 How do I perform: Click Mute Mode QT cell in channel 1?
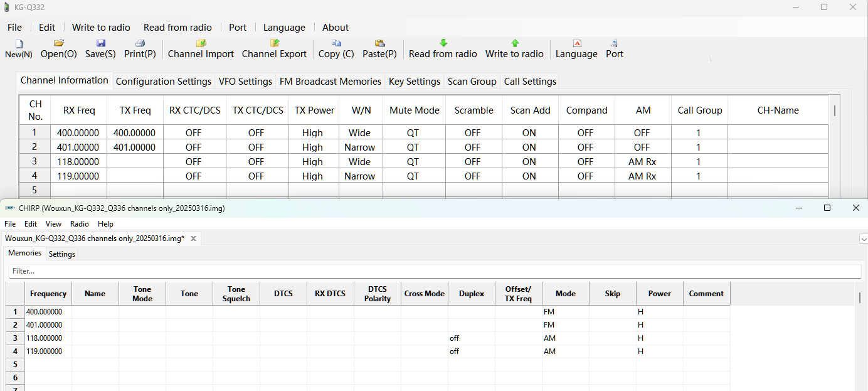415,132
